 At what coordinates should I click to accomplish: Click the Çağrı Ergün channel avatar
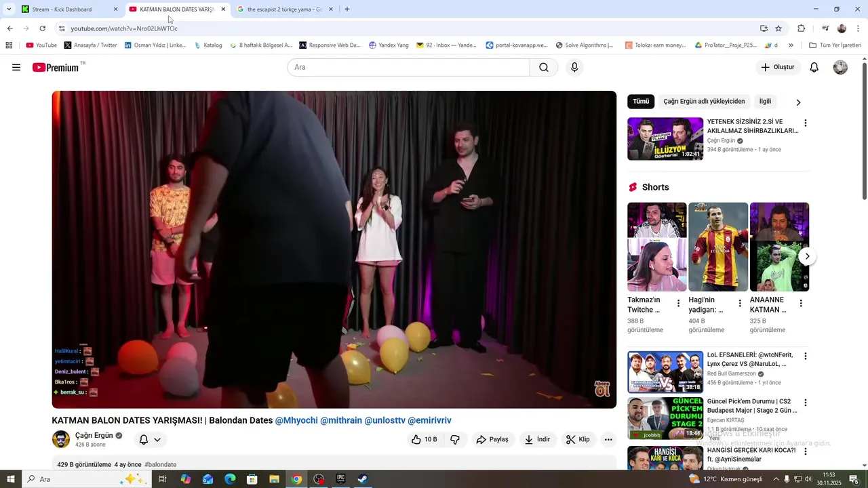(x=61, y=439)
